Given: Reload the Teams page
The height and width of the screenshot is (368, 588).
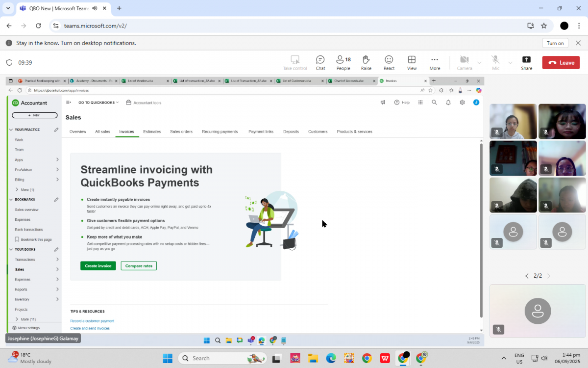Looking at the screenshot, I should [39, 26].
